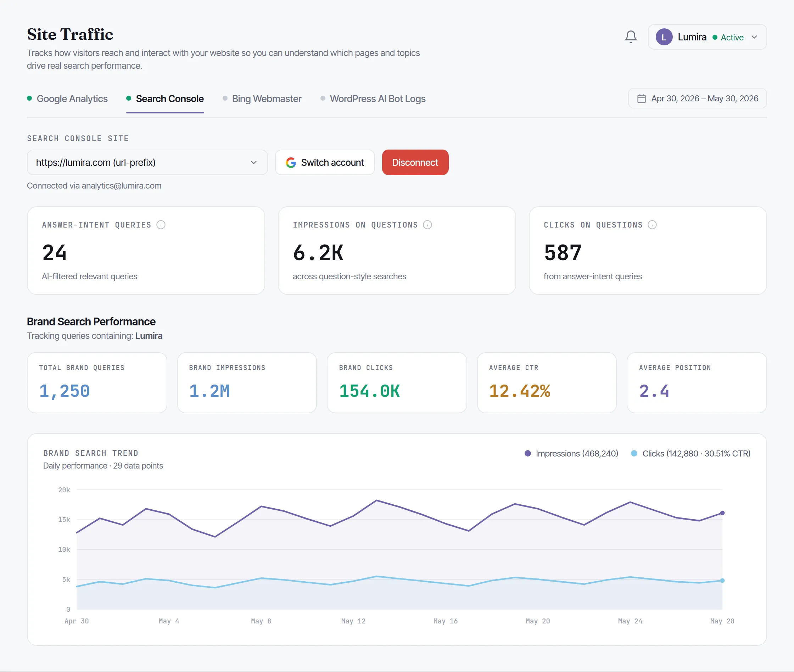The height and width of the screenshot is (672, 794).
Task: Switch to the Google Analytics tab
Action: [x=67, y=99]
